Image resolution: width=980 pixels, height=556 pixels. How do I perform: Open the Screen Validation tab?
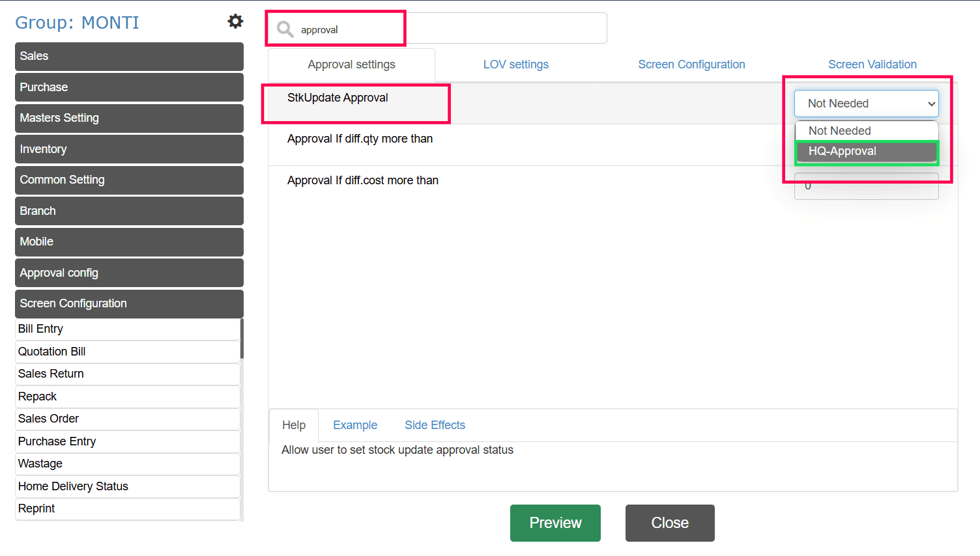pos(872,64)
